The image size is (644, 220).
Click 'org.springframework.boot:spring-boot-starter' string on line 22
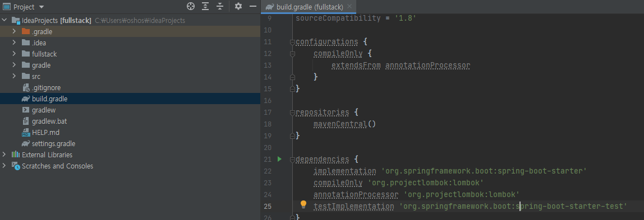point(484,171)
